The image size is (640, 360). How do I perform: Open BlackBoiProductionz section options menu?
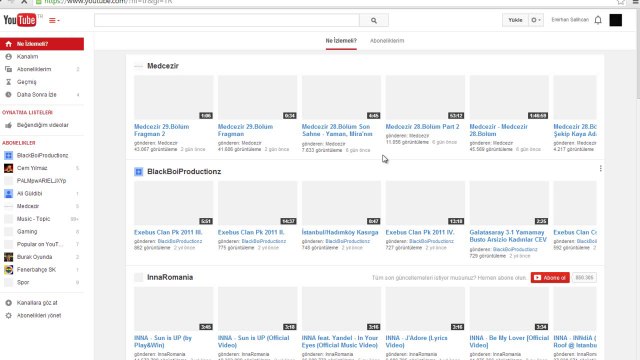tap(600, 169)
